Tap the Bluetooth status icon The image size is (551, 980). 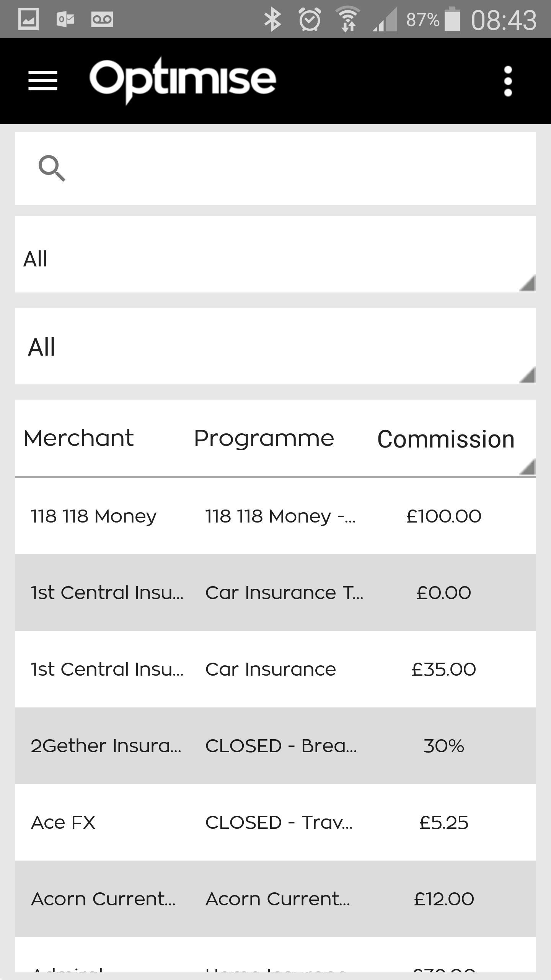[272, 20]
